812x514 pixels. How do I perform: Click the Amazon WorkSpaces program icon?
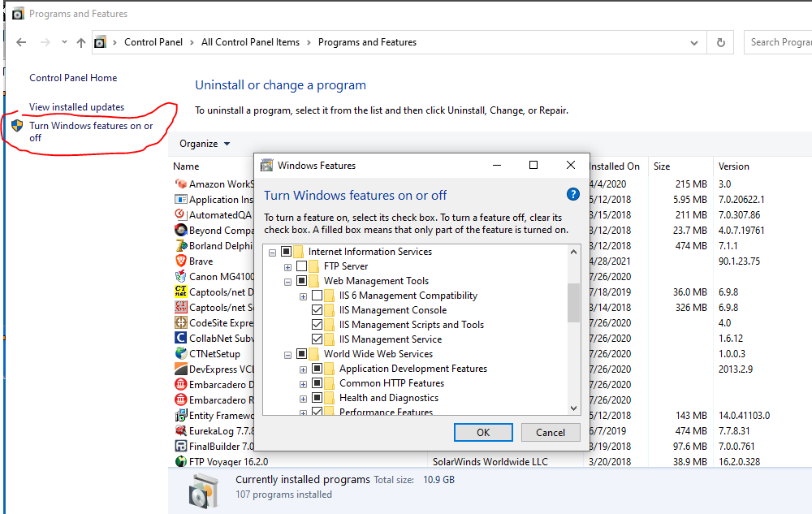181,184
